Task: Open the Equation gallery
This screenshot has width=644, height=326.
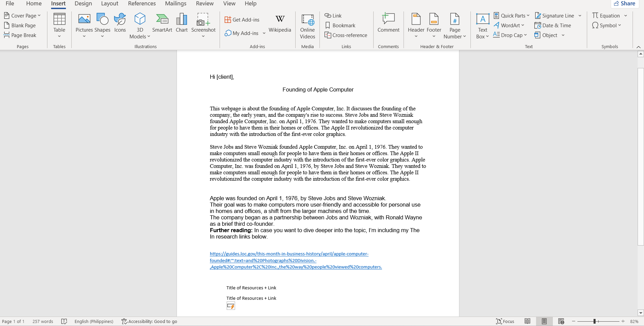Action: tap(626, 15)
